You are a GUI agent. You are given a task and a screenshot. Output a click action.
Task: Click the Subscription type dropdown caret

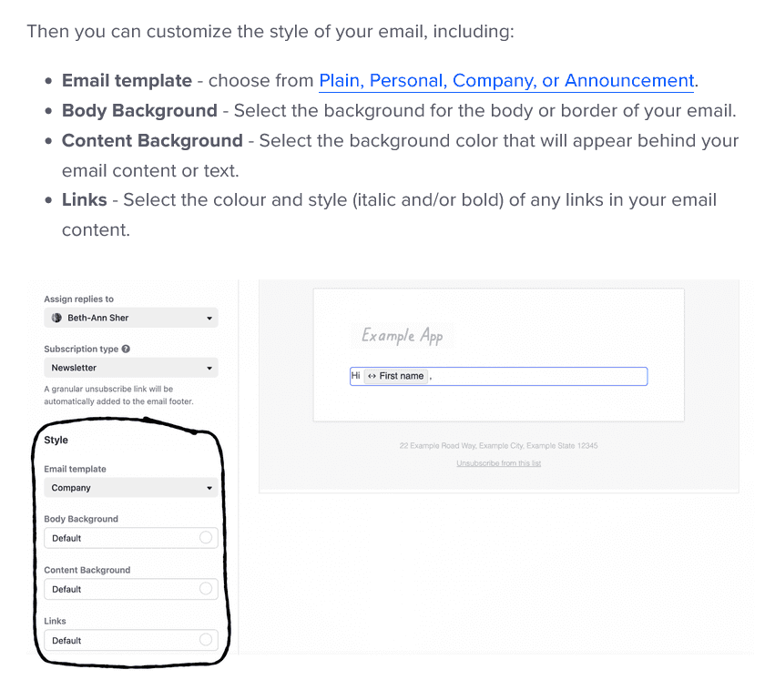click(209, 368)
